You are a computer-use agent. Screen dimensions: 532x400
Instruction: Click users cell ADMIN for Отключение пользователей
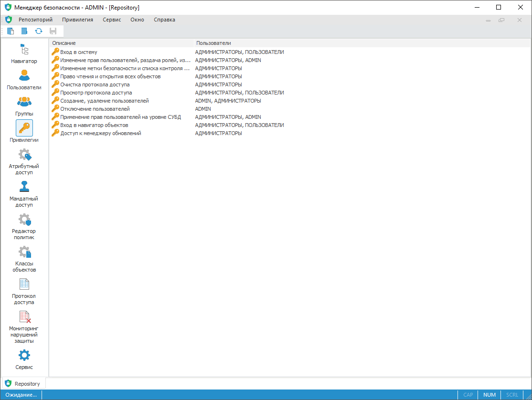point(203,109)
